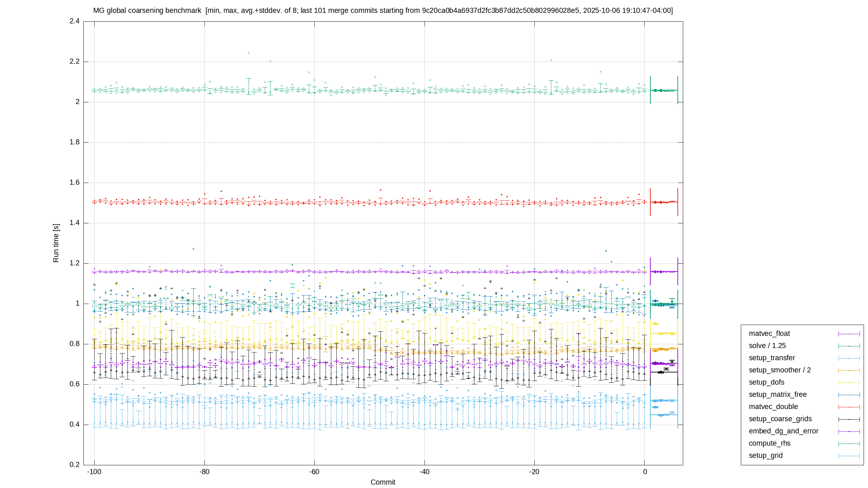868x488 pixels.
Task: Click the 2.4 y-axis tick label
Action: [x=75, y=21]
